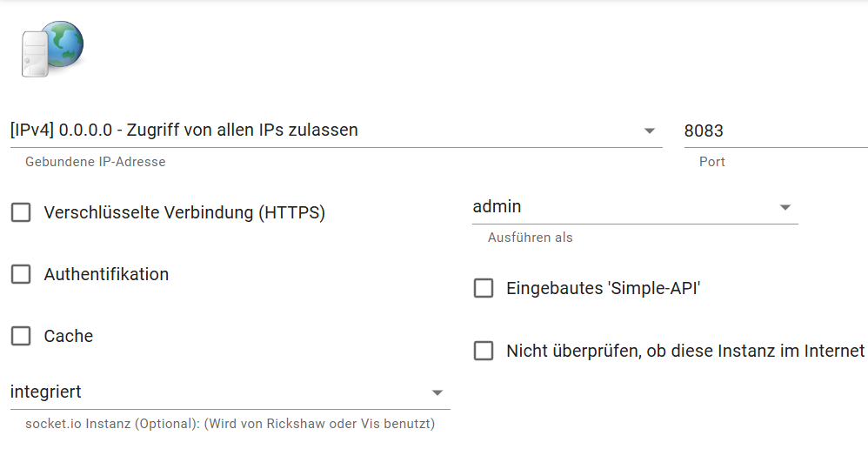868x449 pixels.
Task: Click the Eingebautes 'Simple-API' label
Action: click(604, 288)
